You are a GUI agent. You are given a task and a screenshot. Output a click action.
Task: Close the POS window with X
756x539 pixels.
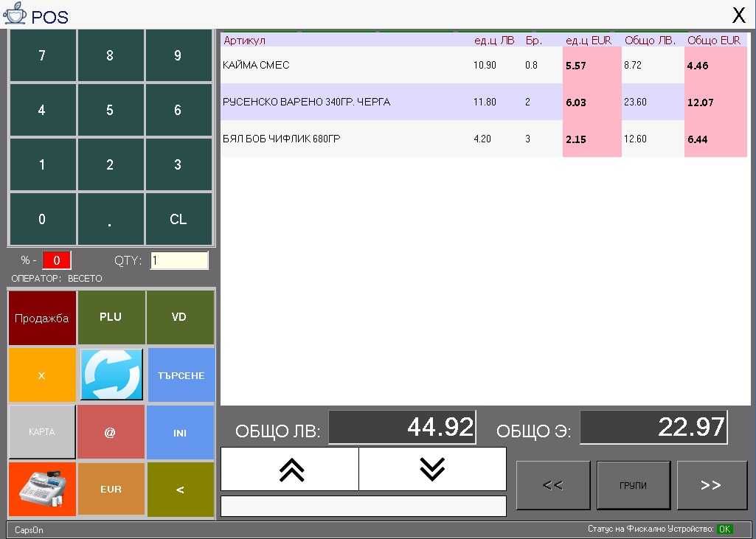(738, 15)
